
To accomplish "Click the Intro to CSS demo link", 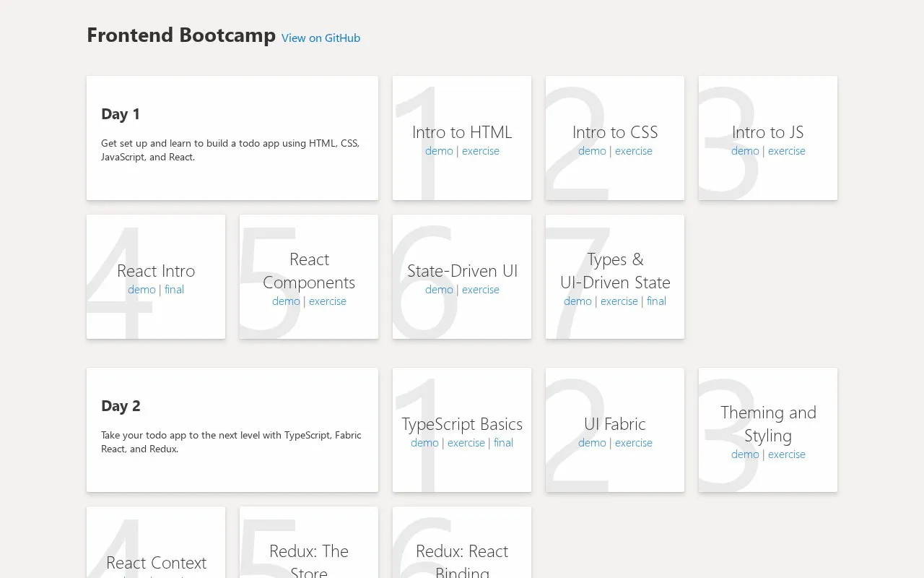I will 592,151.
